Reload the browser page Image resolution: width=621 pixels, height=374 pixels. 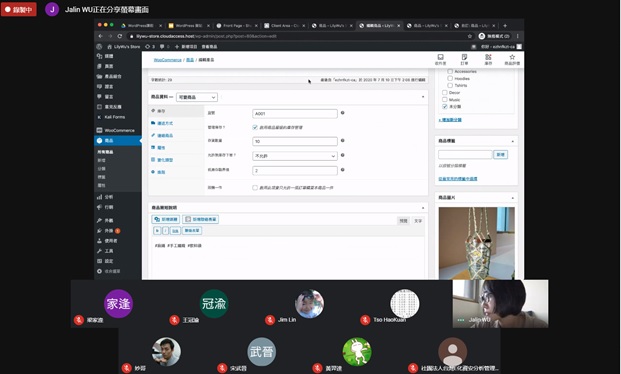(x=120, y=36)
